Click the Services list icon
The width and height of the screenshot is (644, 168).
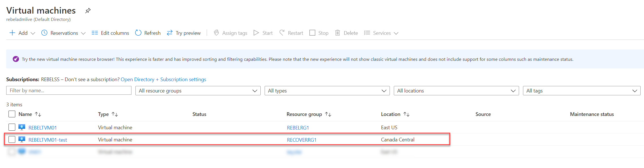tap(367, 33)
